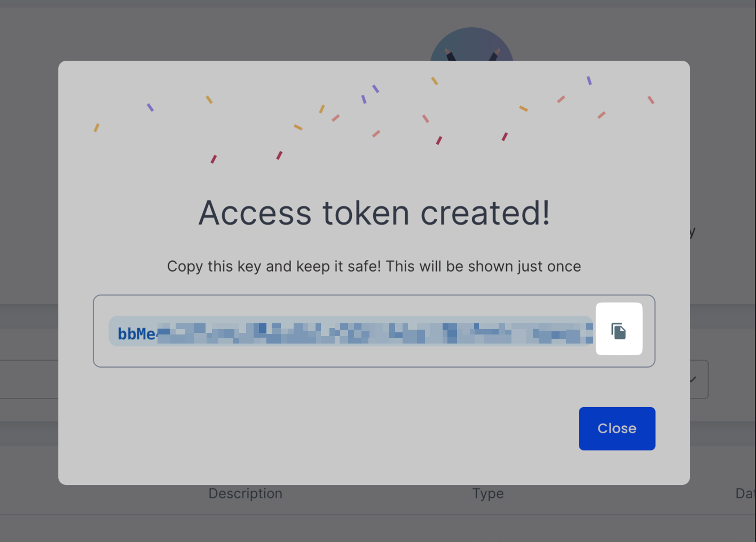Viewport: 756px width, 542px height.
Task: Click the blurred portion of the token
Action: tap(374, 332)
